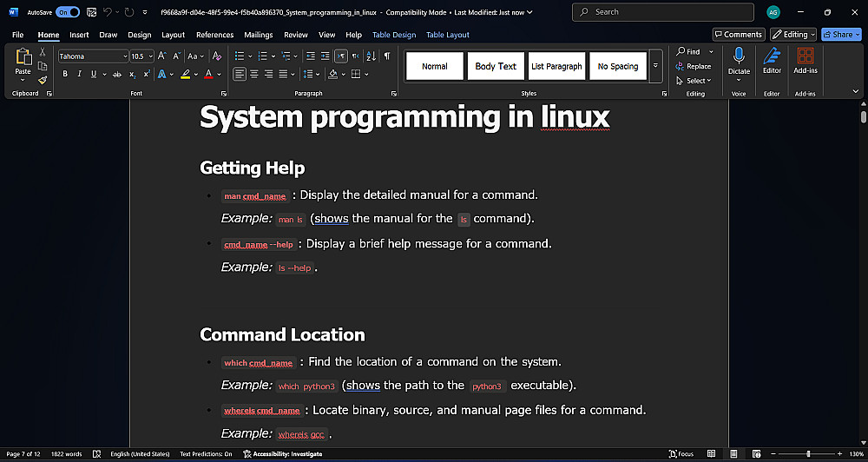Open the Editor pane

pyautogui.click(x=772, y=61)
